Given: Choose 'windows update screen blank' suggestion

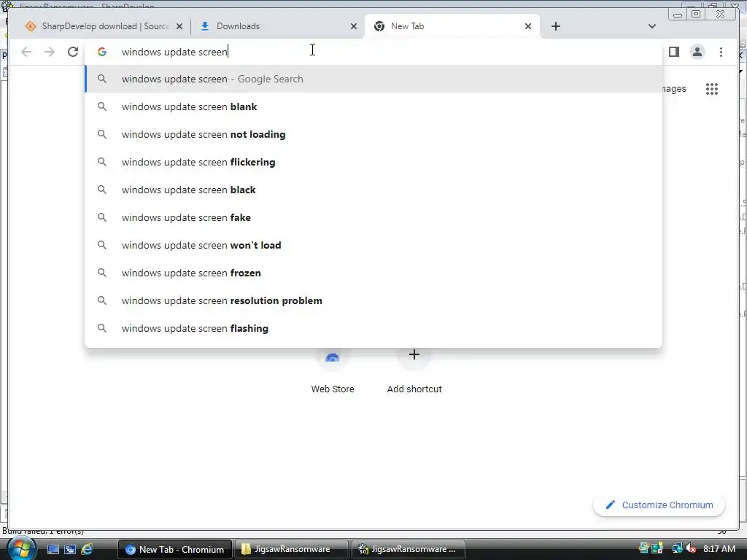Looking at the screenshot, I should click(x=373, y=106).
